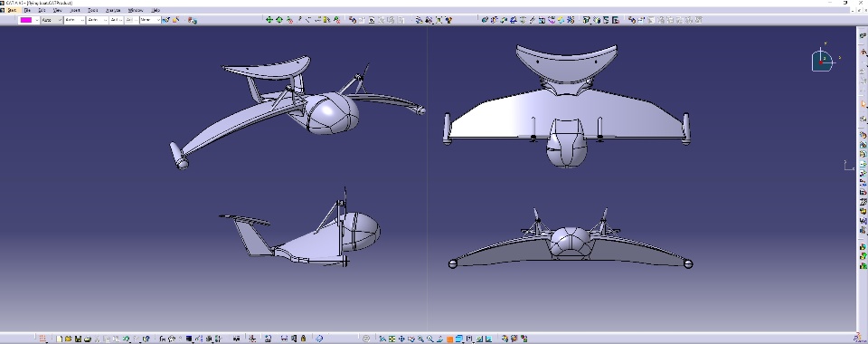Viewport: 868px width, 344px height.
Task: Click the padlock icon in bottom toolbar
Action: point(303,339)
